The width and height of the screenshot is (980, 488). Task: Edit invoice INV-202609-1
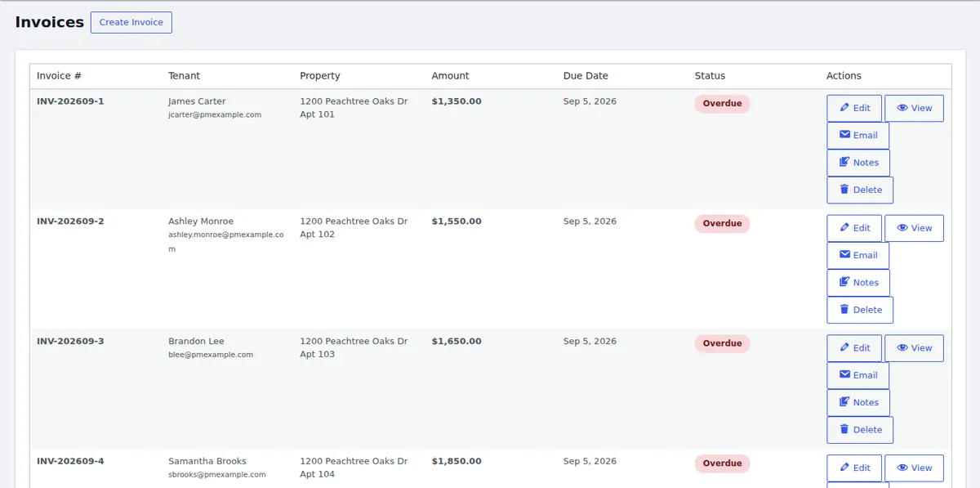(854, 108)
